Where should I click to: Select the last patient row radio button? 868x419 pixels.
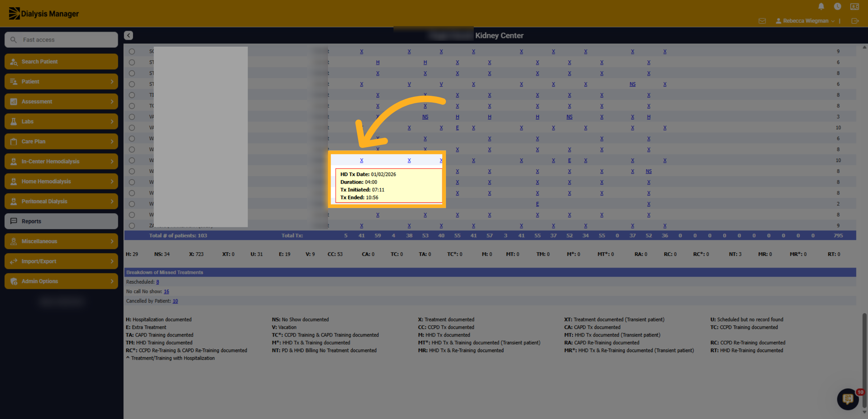point(132,226)
